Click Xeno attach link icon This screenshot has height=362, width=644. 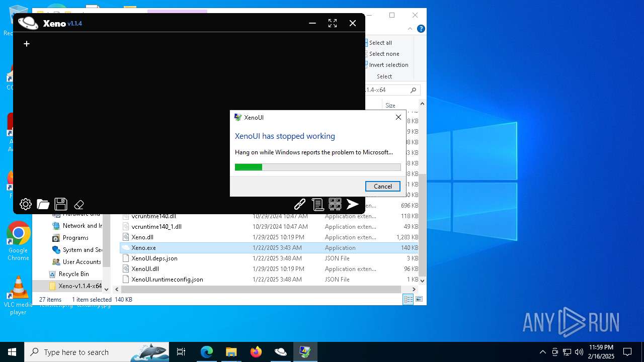[x=300, y=204]
